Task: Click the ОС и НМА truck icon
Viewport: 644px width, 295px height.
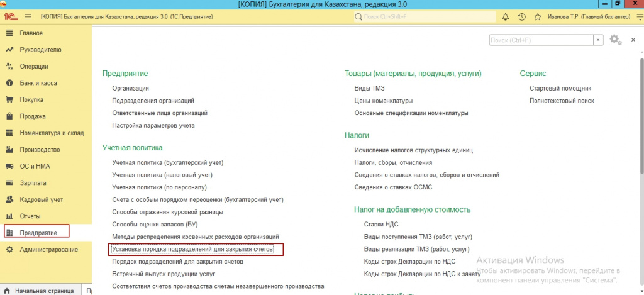Action: point(10,167)
